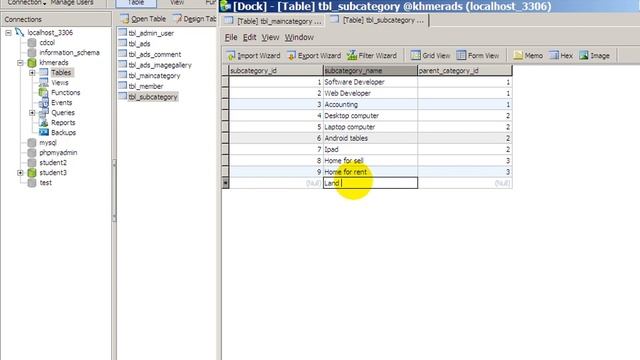This screenshot has height=360, width=640.
Task: Open the Views node
Action: click(54, 82)
